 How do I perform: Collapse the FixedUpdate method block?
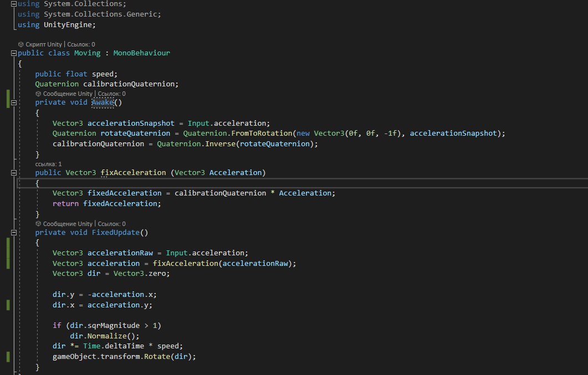14,233
